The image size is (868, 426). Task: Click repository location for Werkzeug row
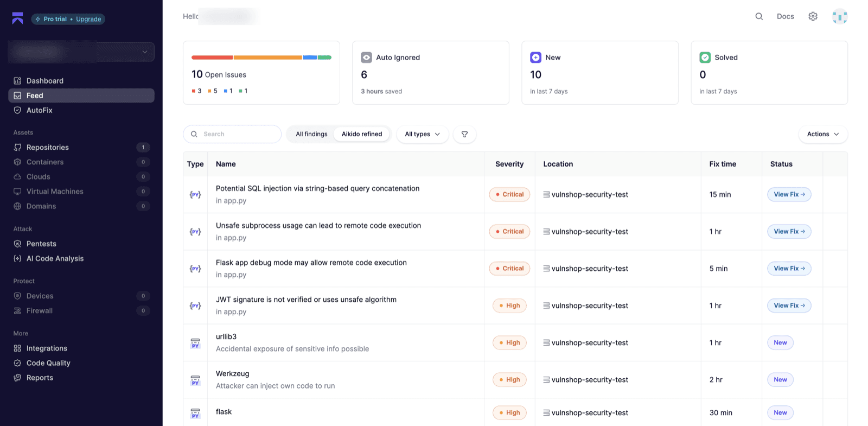pos(585,380)
